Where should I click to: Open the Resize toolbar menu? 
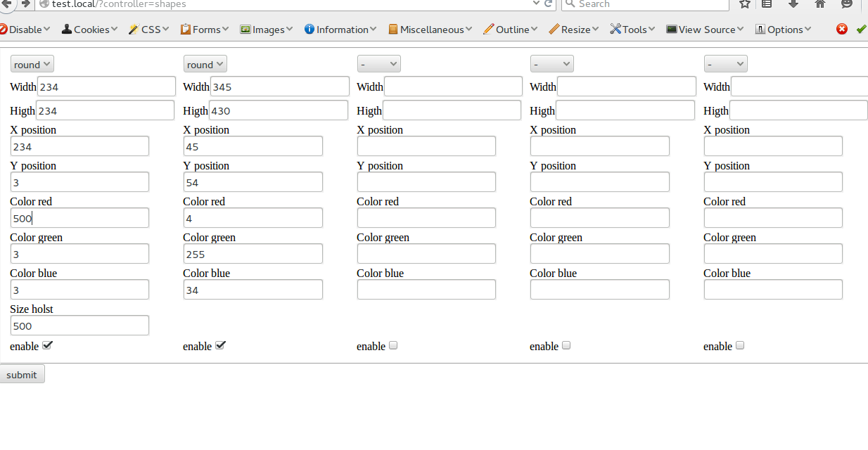(x=574, y=30)
